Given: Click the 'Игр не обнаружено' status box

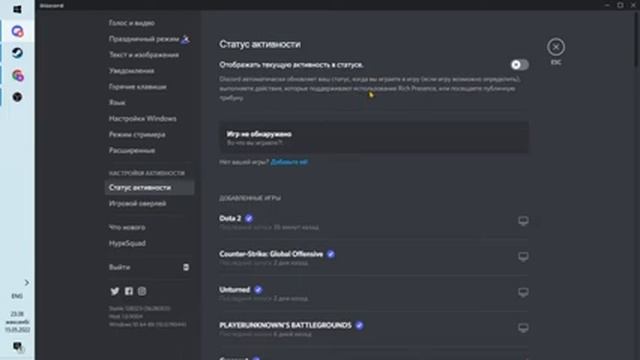Looking at the screenshot, I should click(x=374, y=138).
